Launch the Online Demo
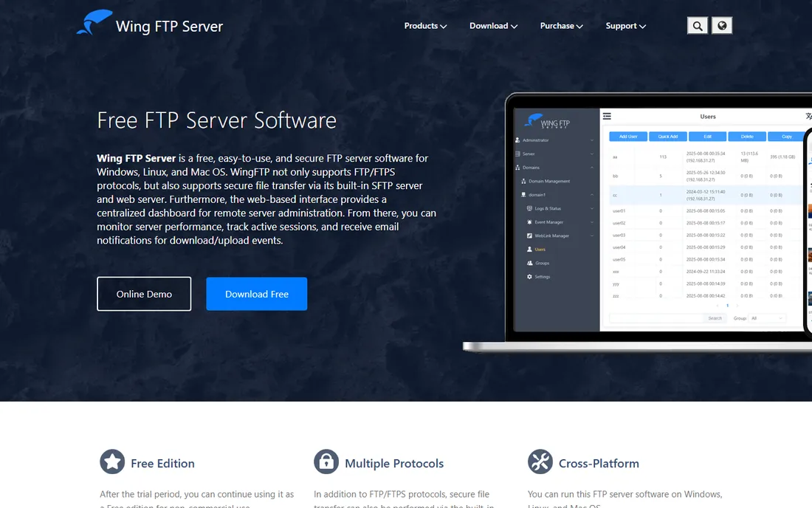The height and width of the screenshot is (508, 812). (x=144, y=294)
